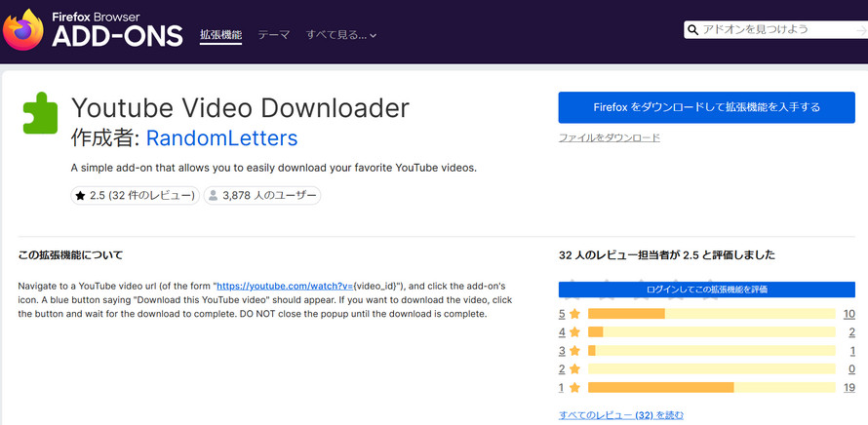This screenshot has width=868, height=425.
Task: Click the count 10 for 5-star reviews
Action: click(849, 314)
